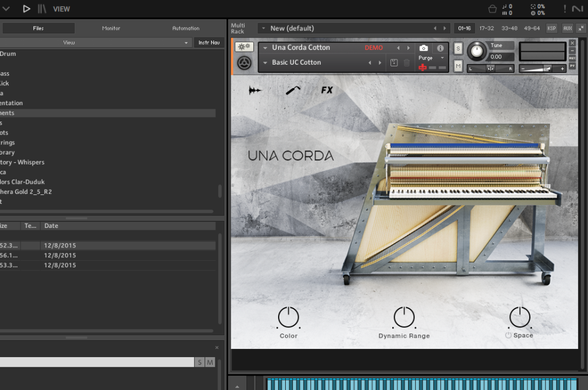Open snapshot view camera icon

[x=423, y=48]
